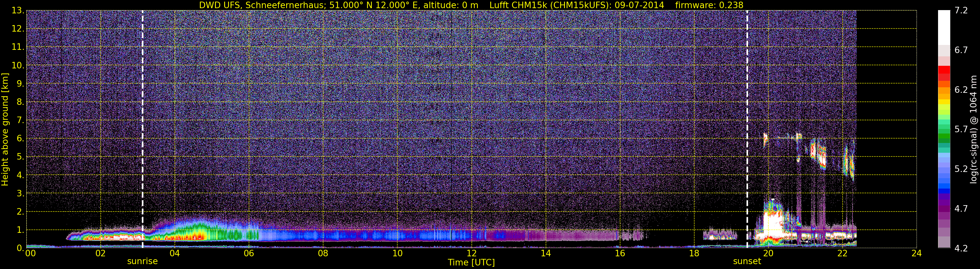The width and height of the screenshot is (980, 269).
Task: Select the 'sunrise' label below the axis
Action: click(142, 261)
